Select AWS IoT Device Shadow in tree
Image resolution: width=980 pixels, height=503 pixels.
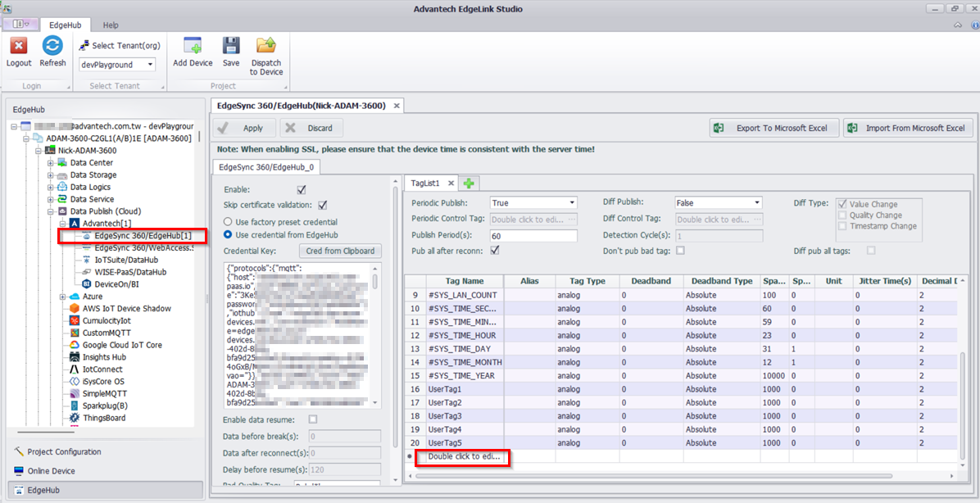tap(126, 308)
